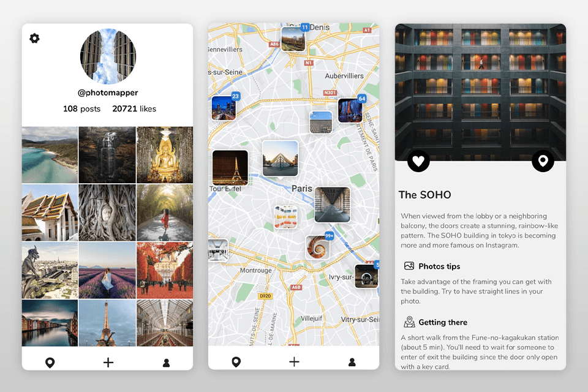Tap the map pin tab on map screen
This screenshot has height=392, width=588.
tap(236, 362)
